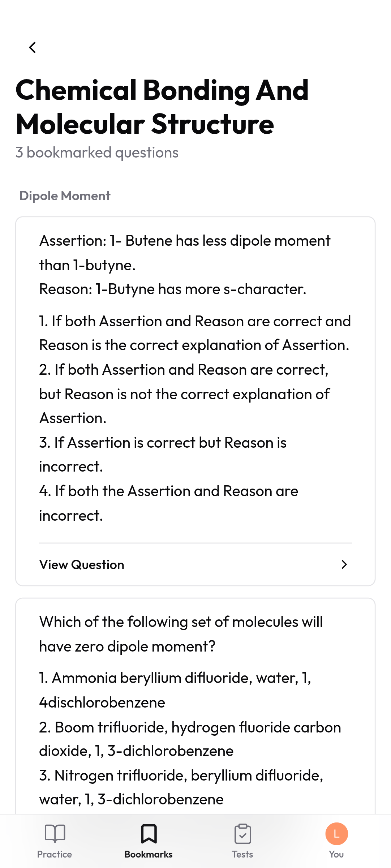Open the Tests clipboard icon

tap(242, 834)
